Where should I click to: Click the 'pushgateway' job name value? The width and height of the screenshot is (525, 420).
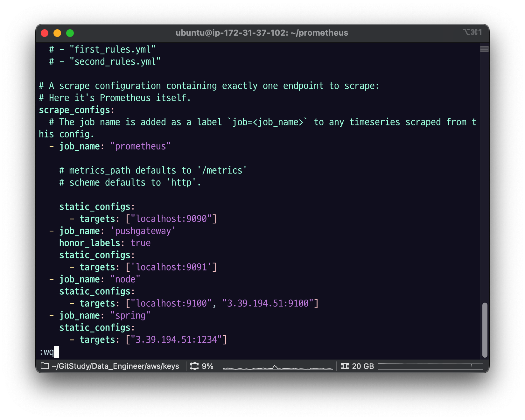[143, 231]
